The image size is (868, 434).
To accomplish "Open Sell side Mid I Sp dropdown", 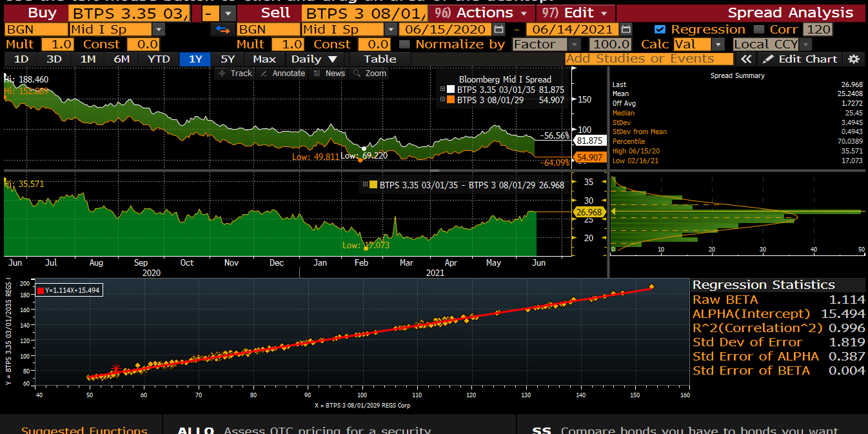I will point(391,29).
